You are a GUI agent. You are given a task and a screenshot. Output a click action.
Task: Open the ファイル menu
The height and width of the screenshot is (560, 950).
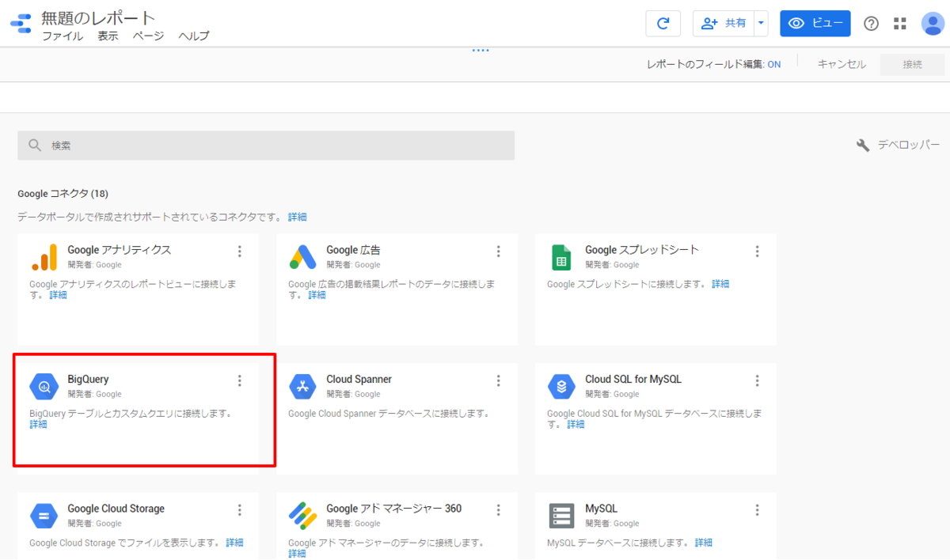tap(63, 36)
